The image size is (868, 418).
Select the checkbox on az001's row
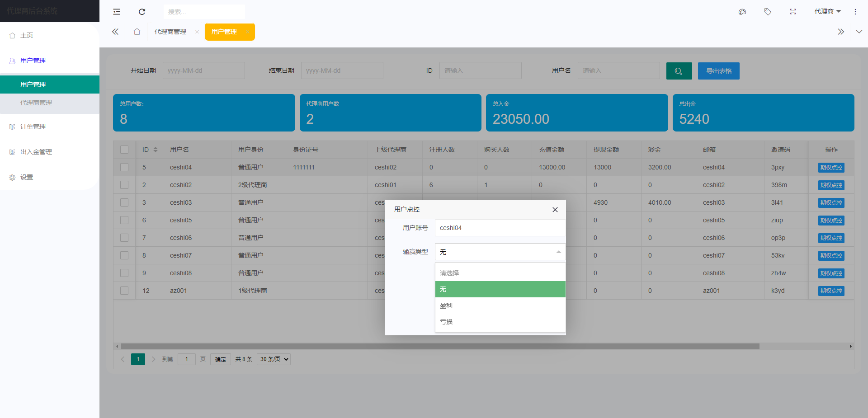click(x=124, y=291)
